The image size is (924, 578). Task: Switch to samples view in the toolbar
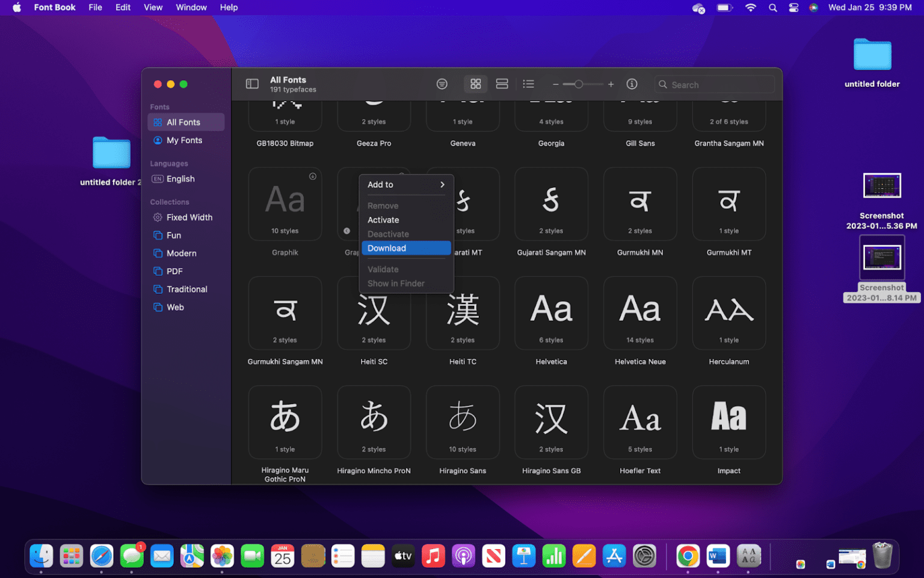pyautogui.click(x=502, y=84)
